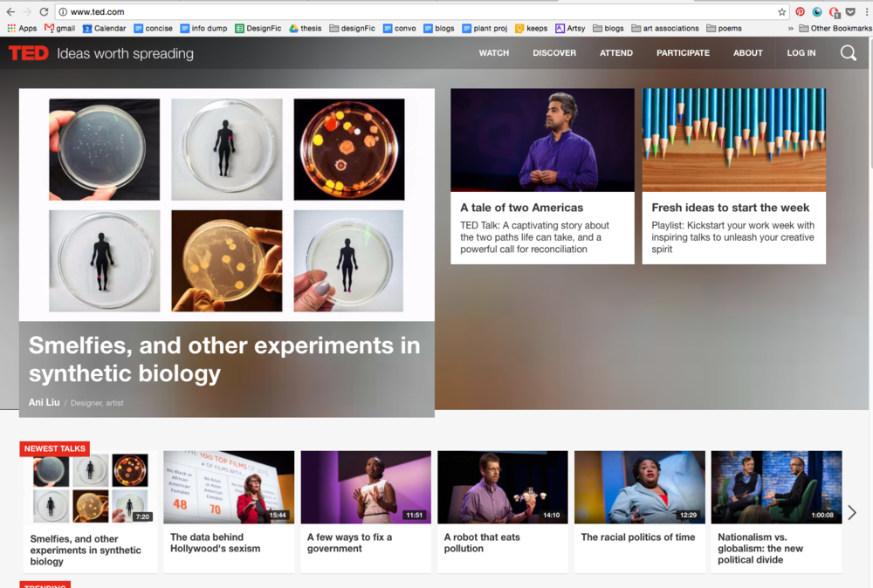
Task: Open 'Fresh ideas to start the week' playlist
Action: pos(731,208)
